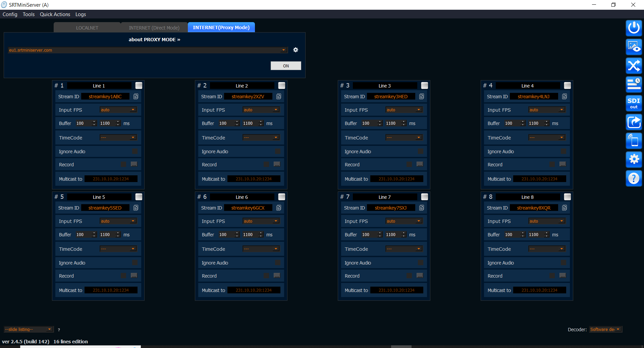
Task: Open the Quick Actions menu
Action: coord(55,14)
